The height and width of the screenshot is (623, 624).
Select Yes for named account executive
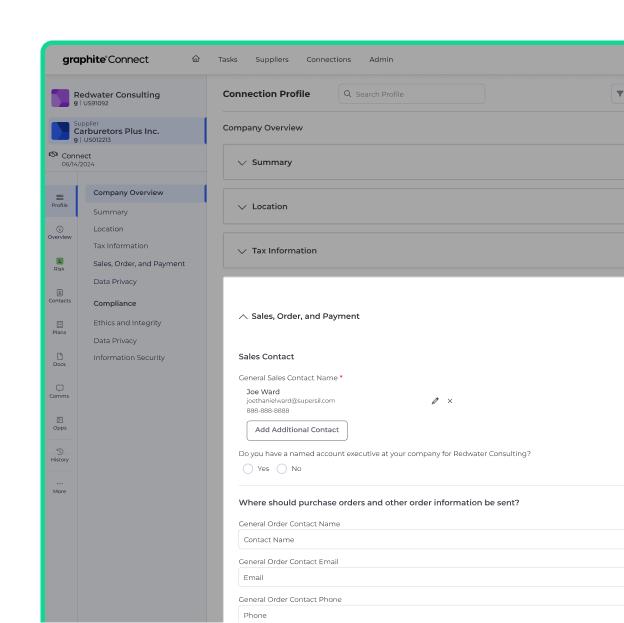248,469
